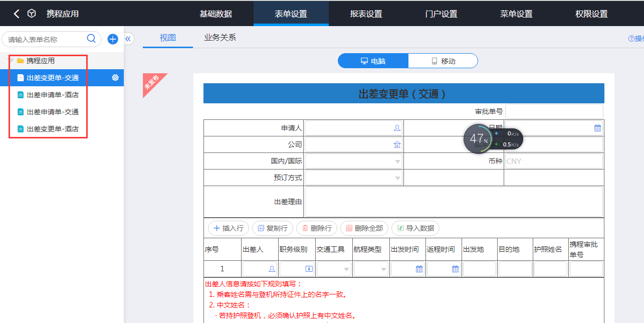The height and width of the screenshot is (323, 644).
Task: Collapse the 携程应用 folder tree node
Action: coord(11,61)
